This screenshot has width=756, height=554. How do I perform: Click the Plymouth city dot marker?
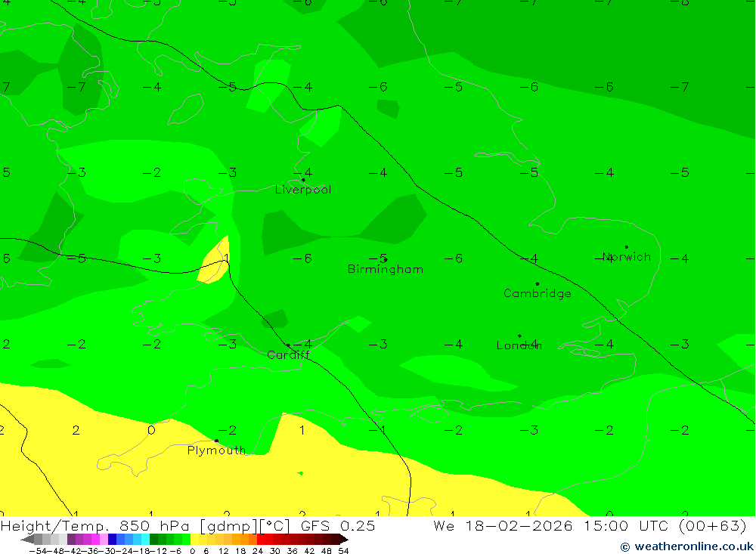click(x=216, y=441)
